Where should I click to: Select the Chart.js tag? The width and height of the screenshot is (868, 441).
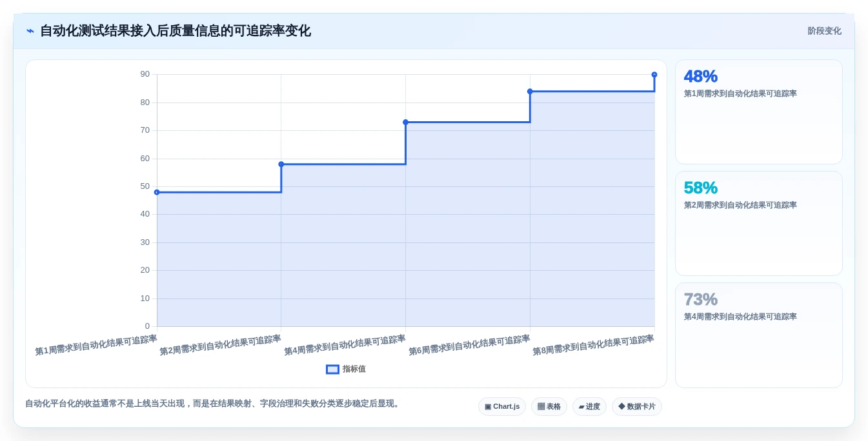pyautogui.click(x=502, y=407)
